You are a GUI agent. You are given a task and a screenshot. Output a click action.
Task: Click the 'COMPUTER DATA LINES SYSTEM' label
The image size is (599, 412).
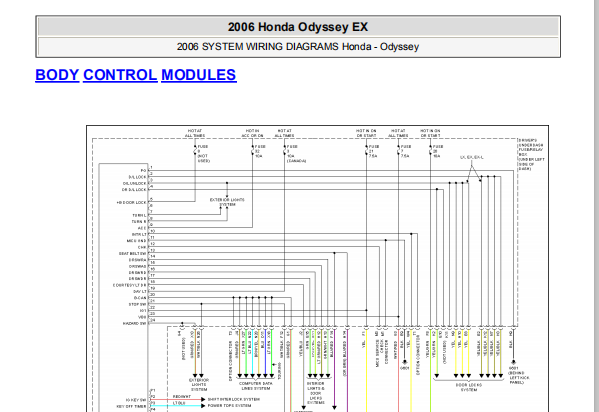256,386
